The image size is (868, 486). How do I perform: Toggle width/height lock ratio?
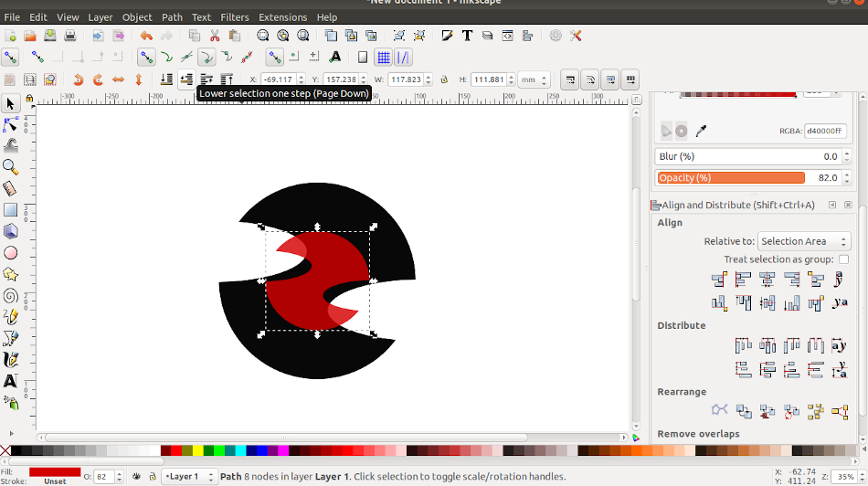444,79
